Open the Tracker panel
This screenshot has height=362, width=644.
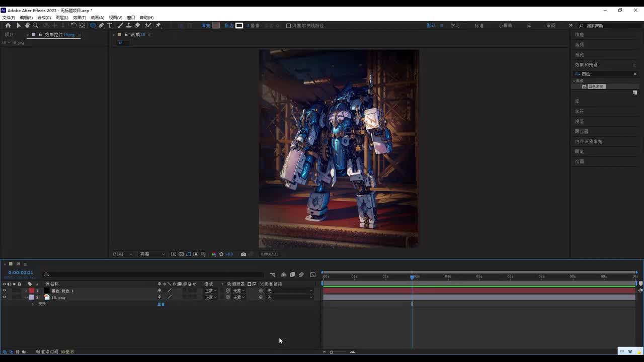click(582, 132)
